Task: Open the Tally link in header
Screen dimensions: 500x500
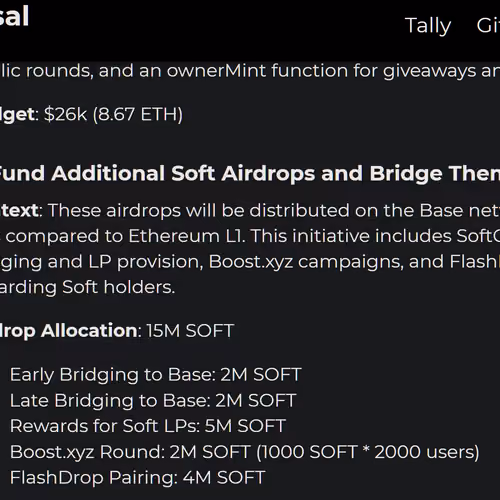Action: [x=428, y=26]
